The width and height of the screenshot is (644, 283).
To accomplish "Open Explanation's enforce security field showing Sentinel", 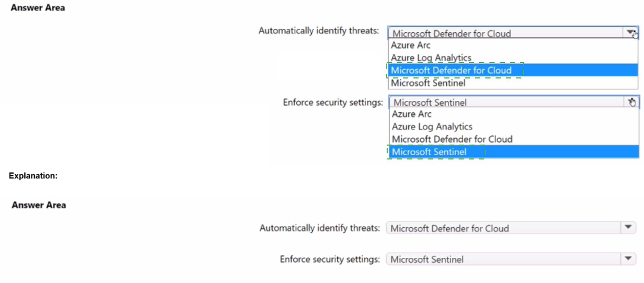I will [x=503, y=259].
